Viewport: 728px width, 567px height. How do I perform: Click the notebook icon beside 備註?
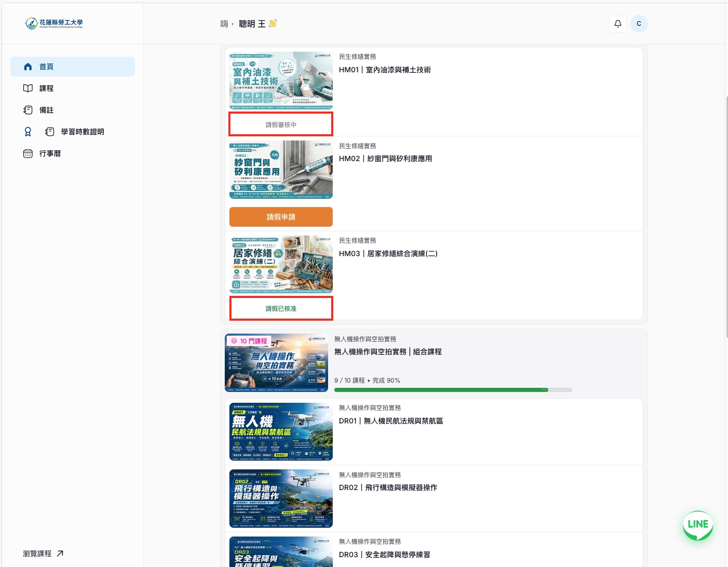click(x=28, y=110)
